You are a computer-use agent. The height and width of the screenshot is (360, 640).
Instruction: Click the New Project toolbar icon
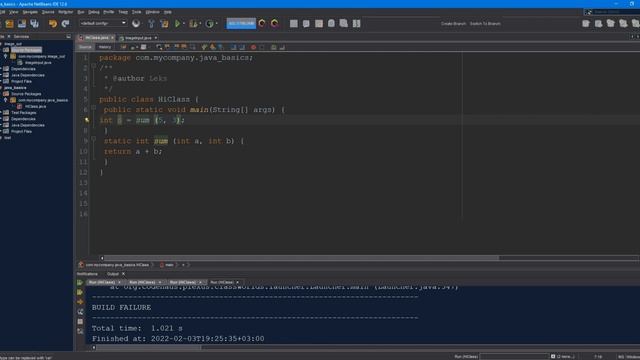click(x=9, y=24)
